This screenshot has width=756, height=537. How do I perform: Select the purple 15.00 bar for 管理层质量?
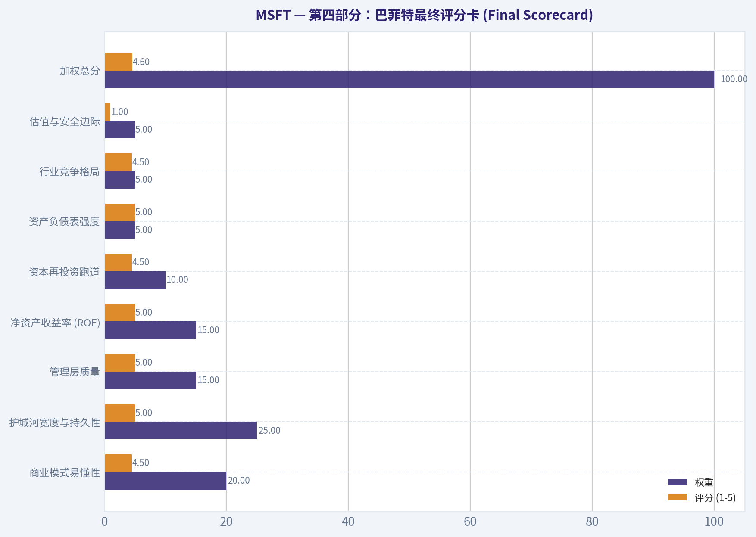click(150, 380)
